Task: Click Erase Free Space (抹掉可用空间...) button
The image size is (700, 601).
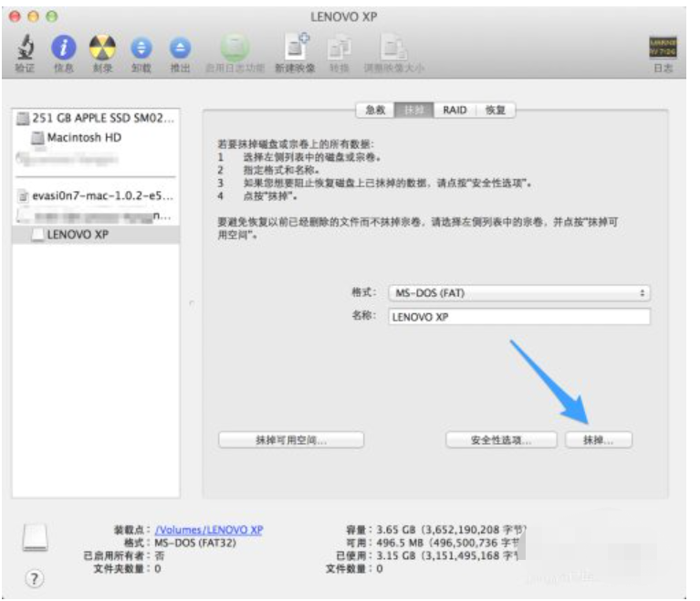Action: (x=291, y=440)
